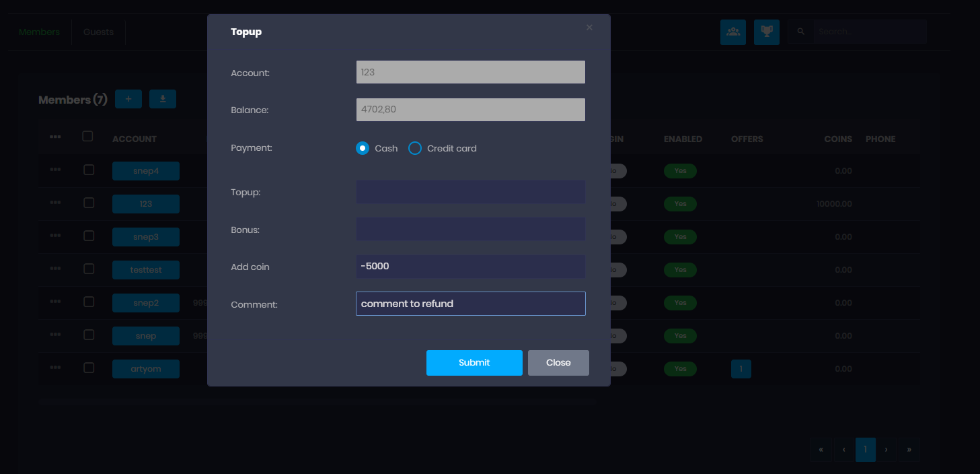Click the download members list icon
This screenshot has height=474, width=980.
(163, 99)
